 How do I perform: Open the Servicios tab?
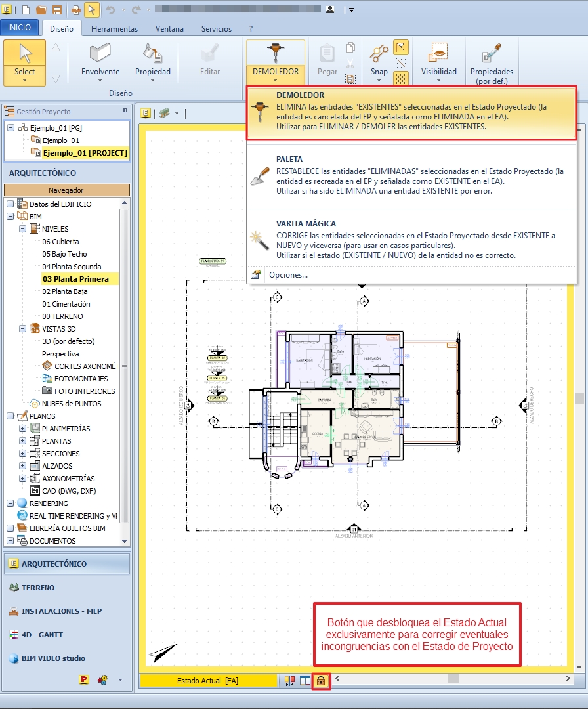pyautogui.click(x=217, y=28)
